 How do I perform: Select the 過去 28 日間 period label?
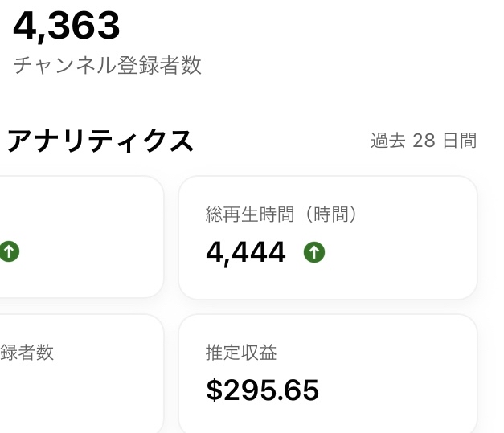coord(424,141)
